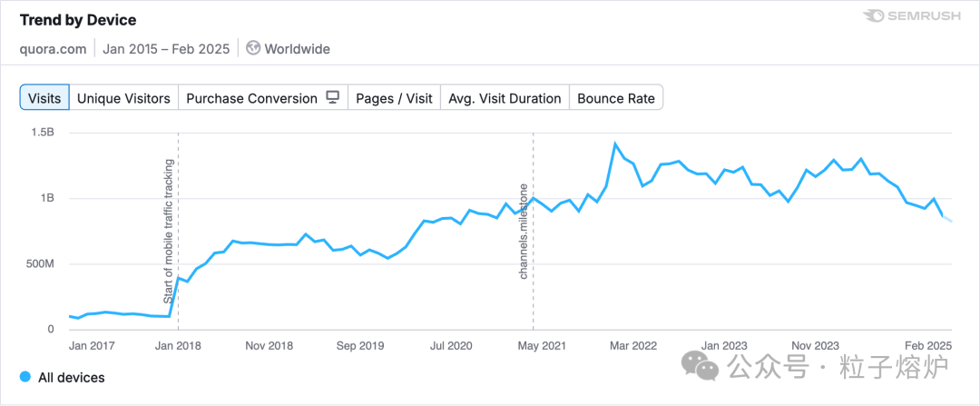
Task: Click the Jan 2018 x-axis label
Action: (178, 345)
